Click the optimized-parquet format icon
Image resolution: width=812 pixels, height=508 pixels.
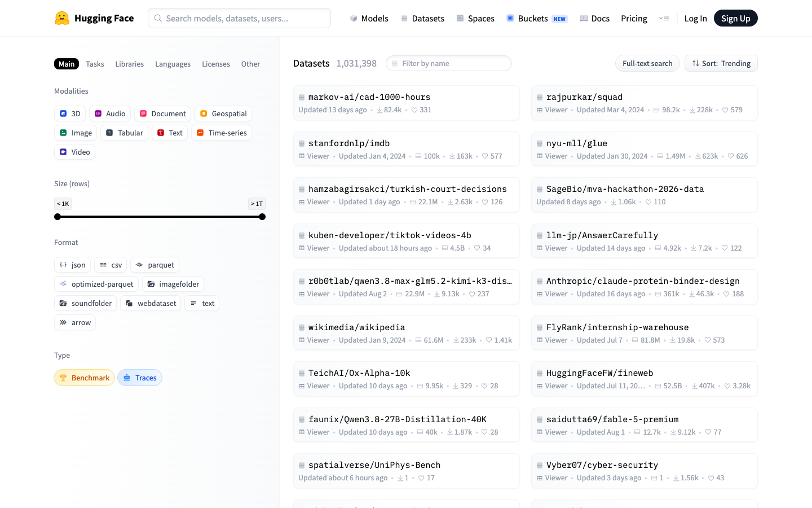tap(63, 284)
